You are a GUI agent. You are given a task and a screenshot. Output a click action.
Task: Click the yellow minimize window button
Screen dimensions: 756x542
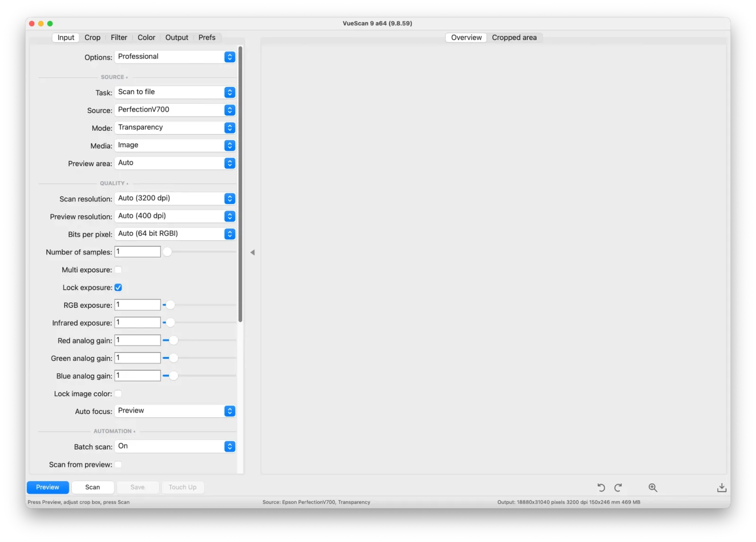pos(41,24)
